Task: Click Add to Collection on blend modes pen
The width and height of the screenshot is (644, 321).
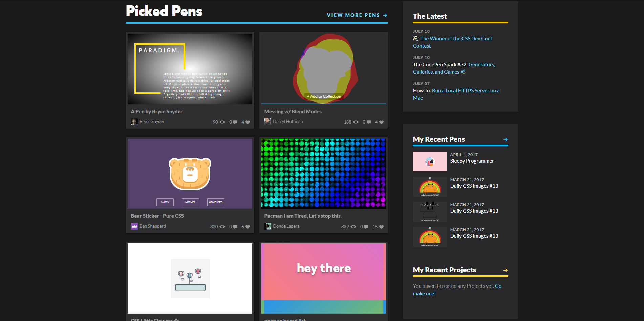Action: pyautogui.click(x=324, y=96)
